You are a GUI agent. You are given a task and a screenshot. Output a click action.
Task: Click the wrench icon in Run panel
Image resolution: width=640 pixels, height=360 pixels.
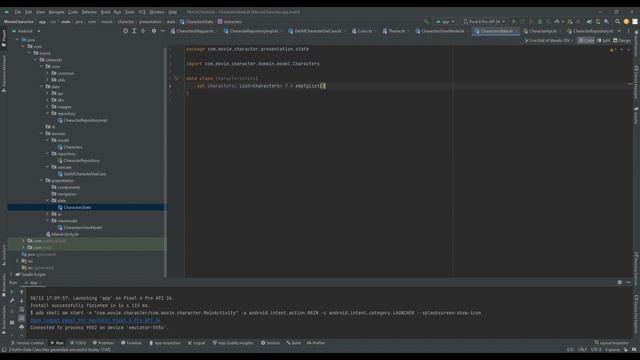click(x=12, y=301)
